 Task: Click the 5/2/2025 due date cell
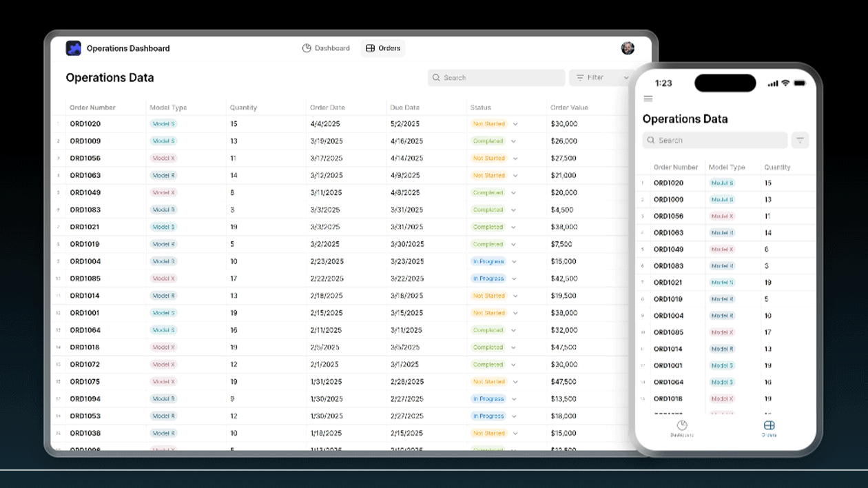pyautogui.click(x=405, y=124)
